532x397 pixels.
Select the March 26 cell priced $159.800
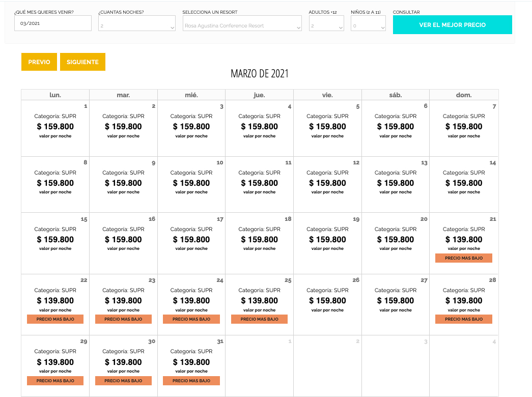coord(327,304)
